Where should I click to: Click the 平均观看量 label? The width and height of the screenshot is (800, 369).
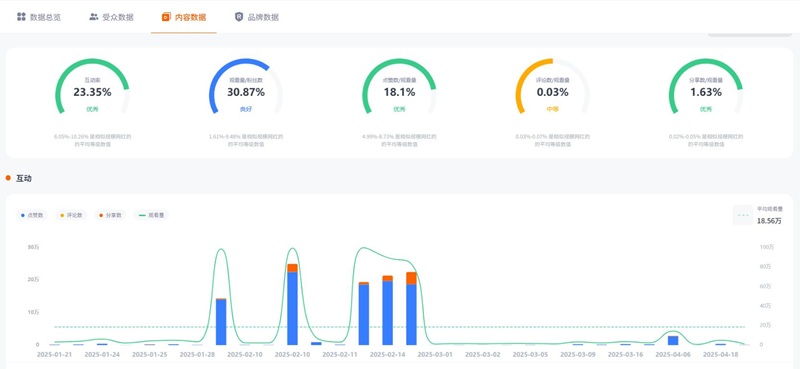(769, 209)
